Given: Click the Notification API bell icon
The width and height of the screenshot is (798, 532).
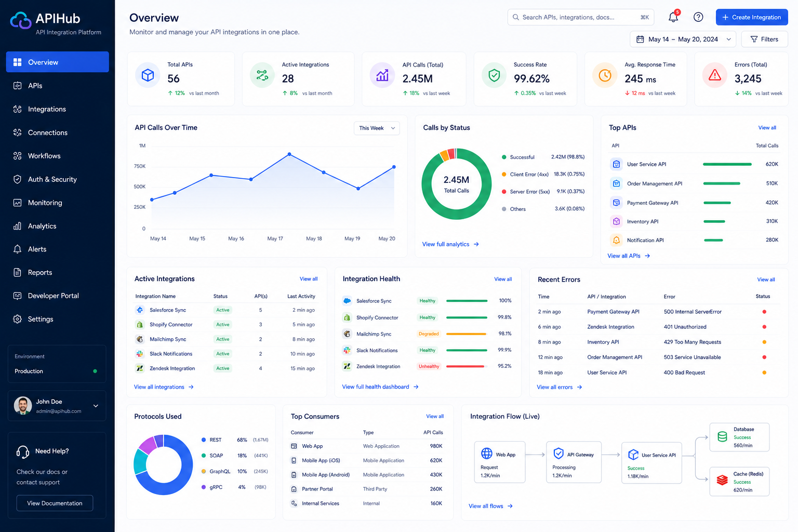Looking at the screenshot, I should tap(616, 240).
